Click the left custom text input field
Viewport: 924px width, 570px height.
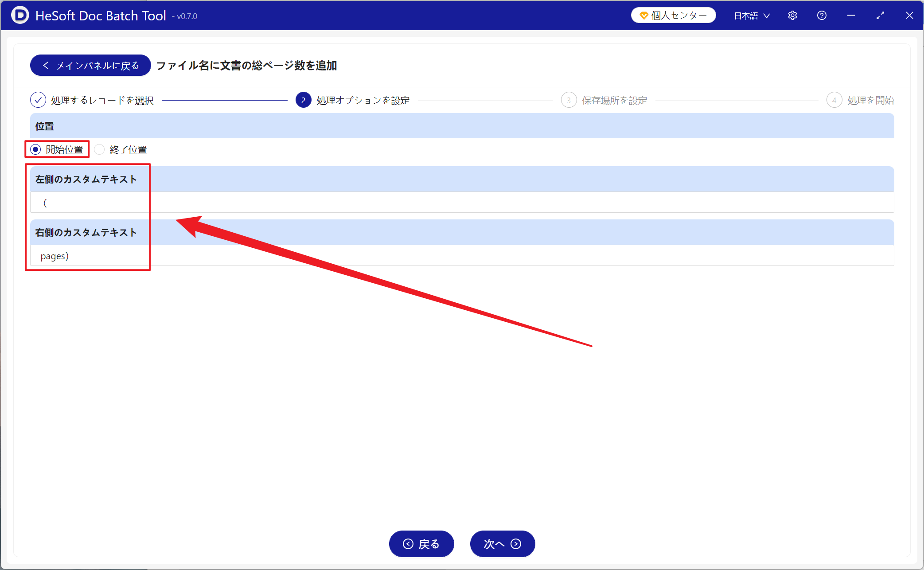(462, 203)
